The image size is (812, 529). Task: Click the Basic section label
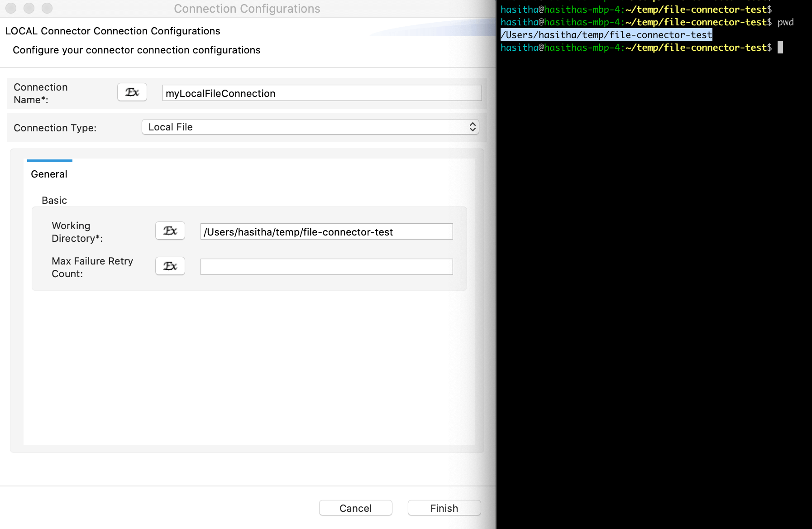(x=54, y=200)
